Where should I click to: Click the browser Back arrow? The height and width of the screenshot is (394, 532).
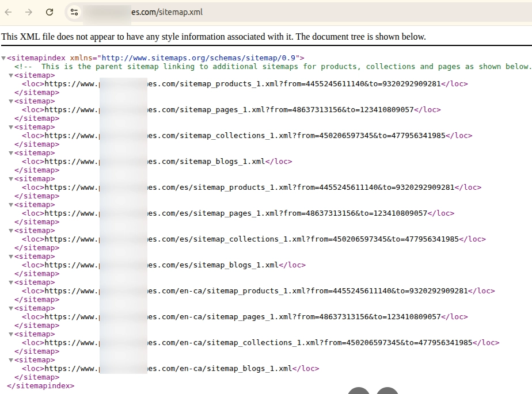coord(9,12)
